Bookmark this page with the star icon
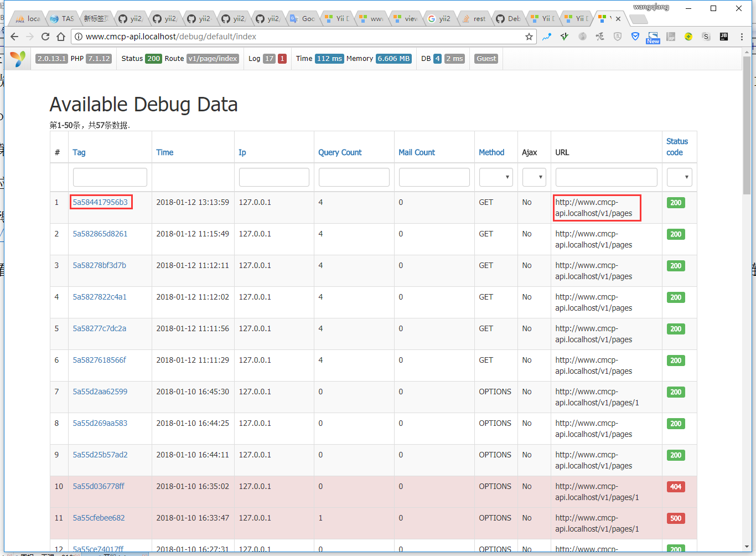This screenshot has width=756, height=556. 529,37
